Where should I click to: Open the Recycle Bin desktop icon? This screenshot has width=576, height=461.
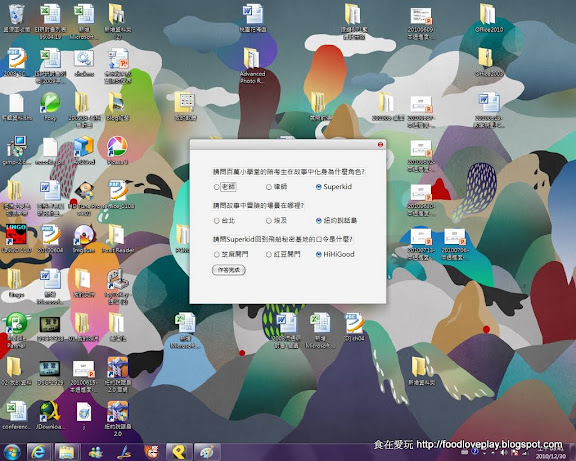16,18
